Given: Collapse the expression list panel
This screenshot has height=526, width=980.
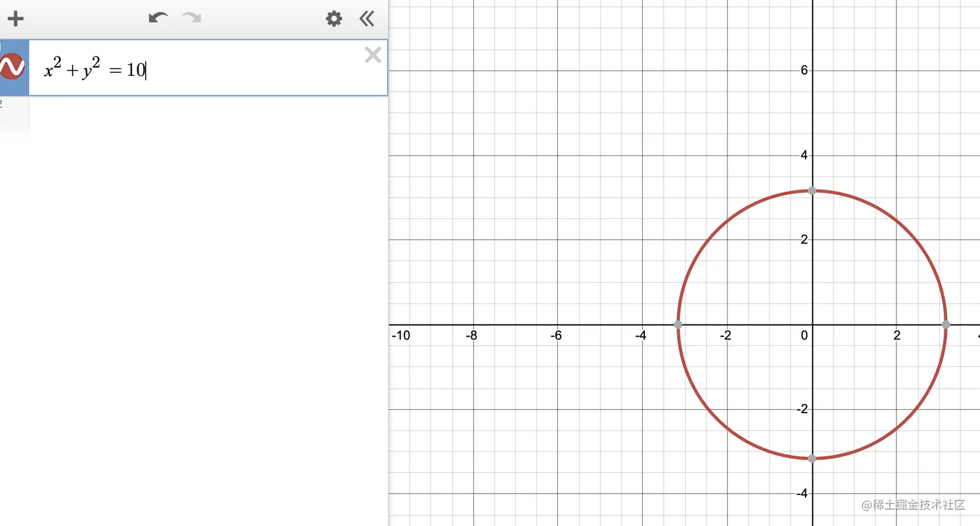Looking at the screenshot, I should point(367,18).
